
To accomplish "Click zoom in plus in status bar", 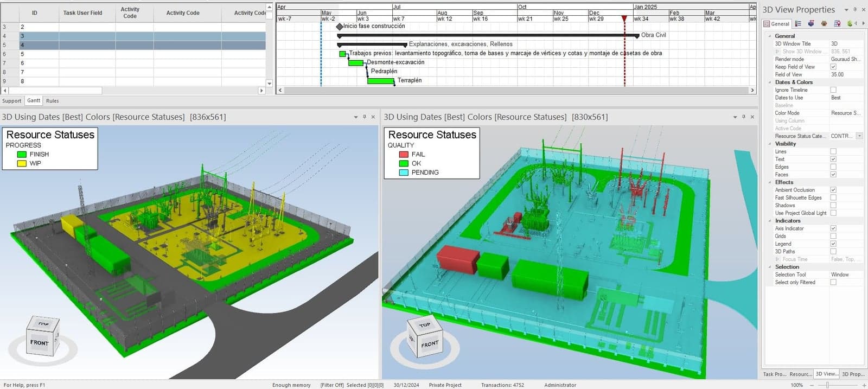I will coord(864,385).
